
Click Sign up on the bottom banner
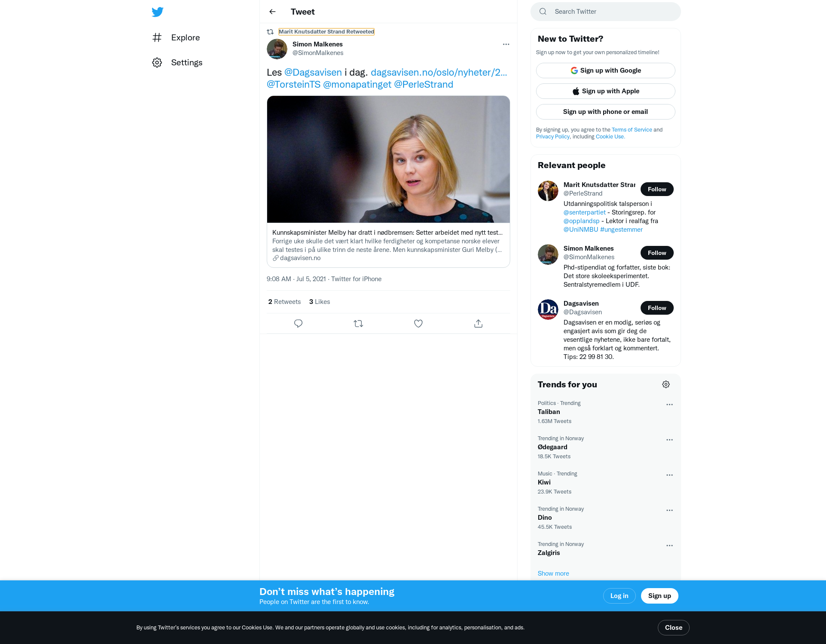coord(660,596)
